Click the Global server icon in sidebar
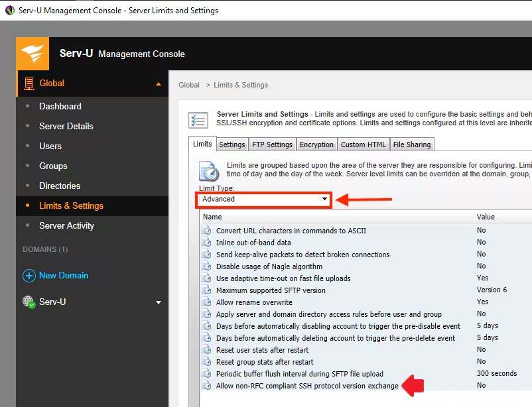This screenshot has height=407, width=532. [x=29, y=84]
